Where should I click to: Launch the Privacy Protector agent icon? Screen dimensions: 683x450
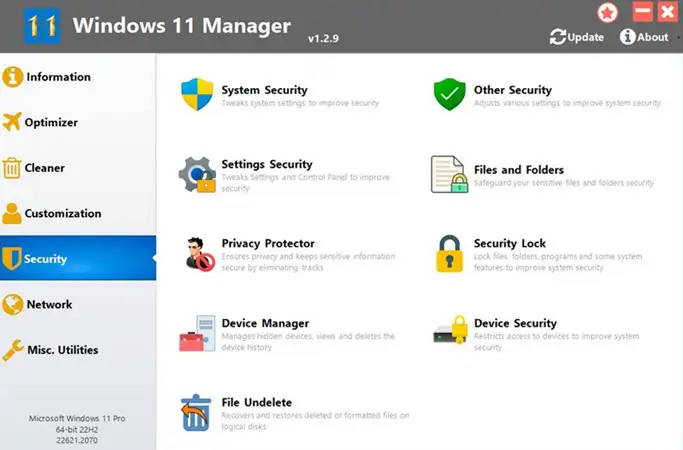point(199,254)
